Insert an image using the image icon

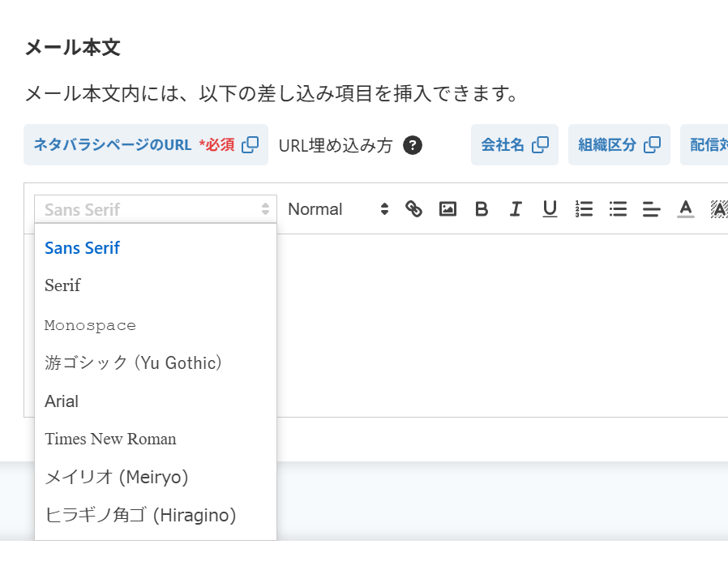pyautogui.click(x=448, y=209)
